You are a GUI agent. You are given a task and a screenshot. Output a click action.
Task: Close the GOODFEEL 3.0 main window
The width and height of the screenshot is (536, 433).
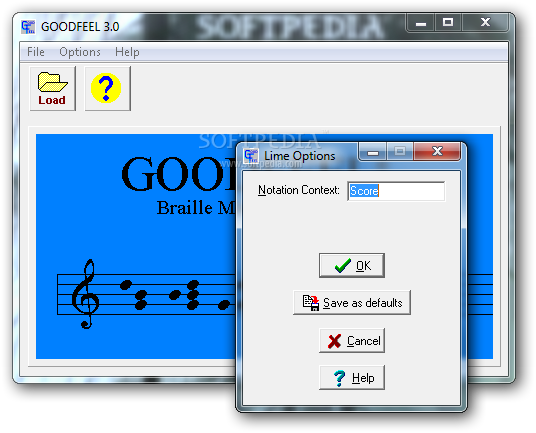point(485,23)
